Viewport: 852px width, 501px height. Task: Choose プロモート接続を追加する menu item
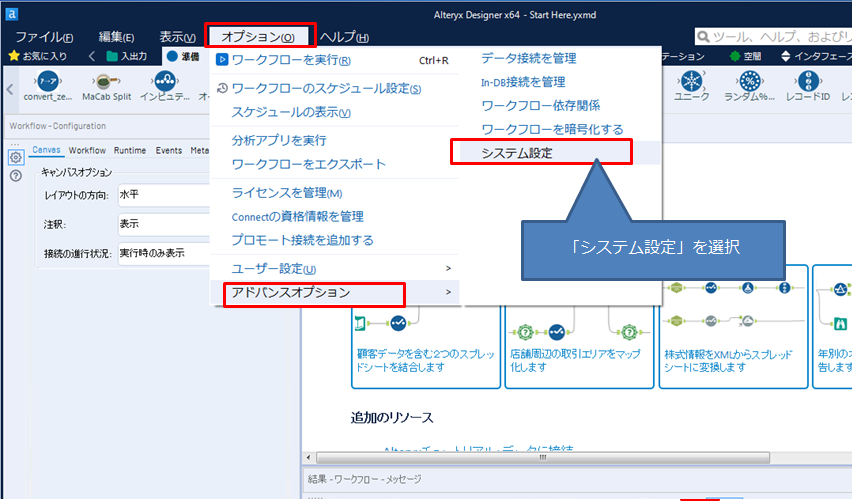[334, 240]
